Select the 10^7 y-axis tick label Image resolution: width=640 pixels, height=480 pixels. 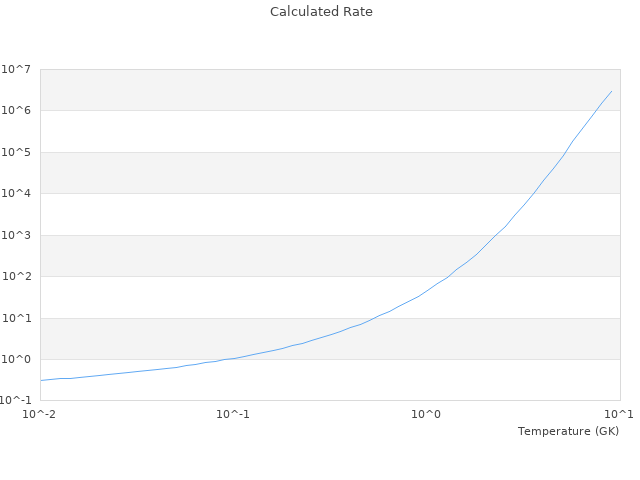[16, 69]
